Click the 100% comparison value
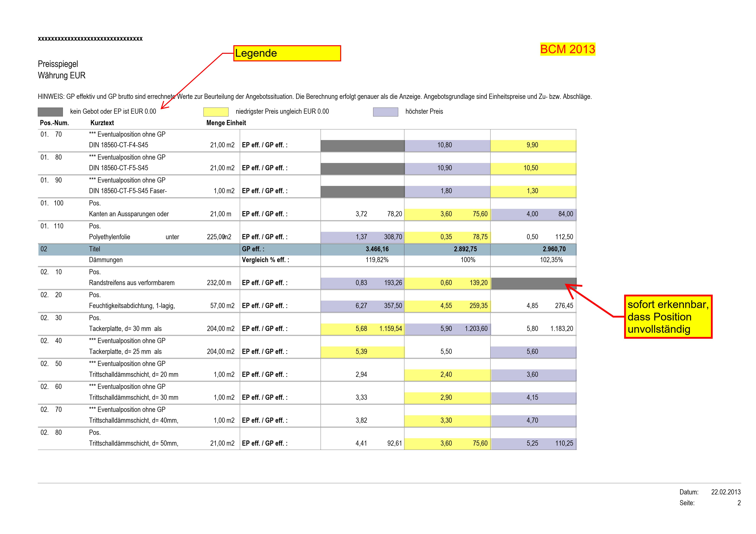 click(468, 260)
